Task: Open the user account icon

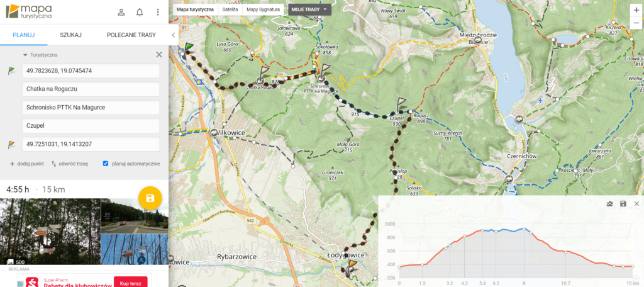Action: 121,12
